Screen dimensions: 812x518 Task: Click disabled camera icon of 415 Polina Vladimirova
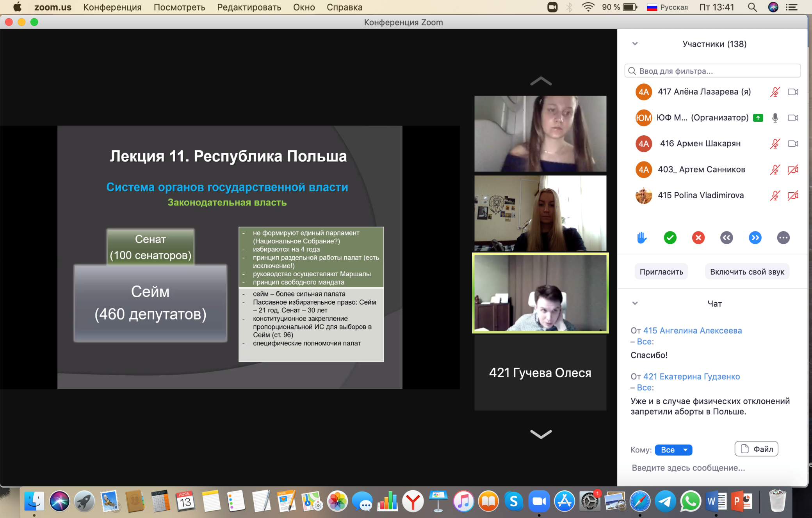coord(793,195)
